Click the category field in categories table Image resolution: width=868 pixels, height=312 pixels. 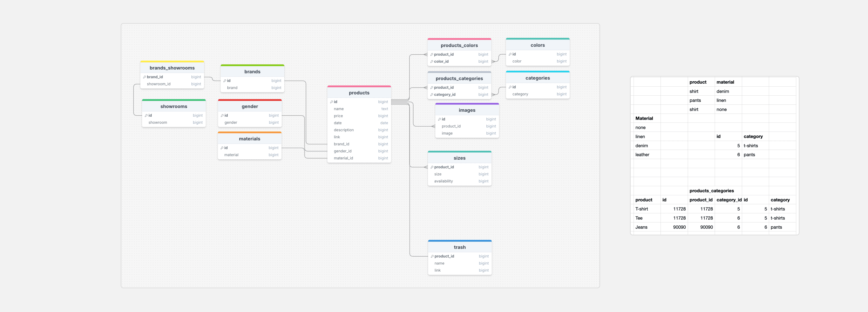538,94
